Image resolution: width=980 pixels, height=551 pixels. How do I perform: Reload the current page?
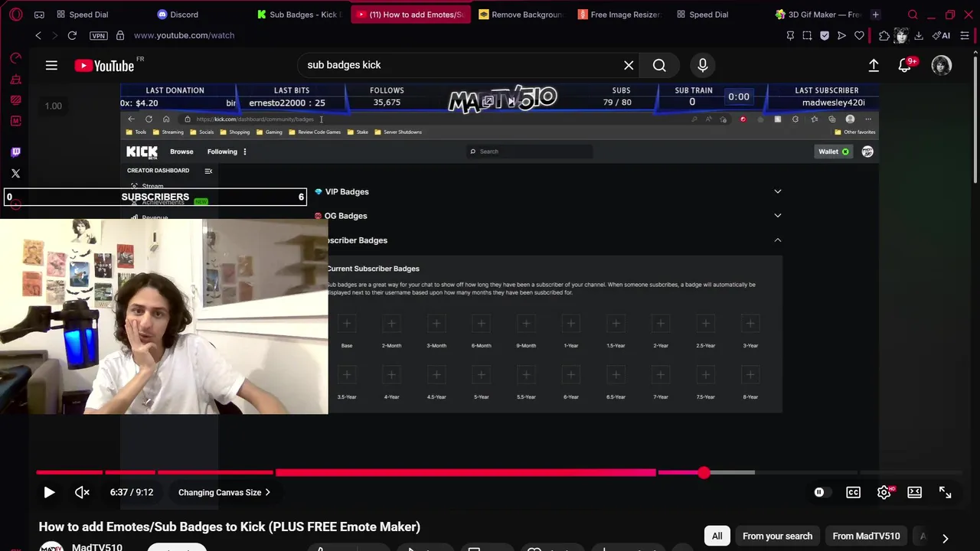(72, 35)
